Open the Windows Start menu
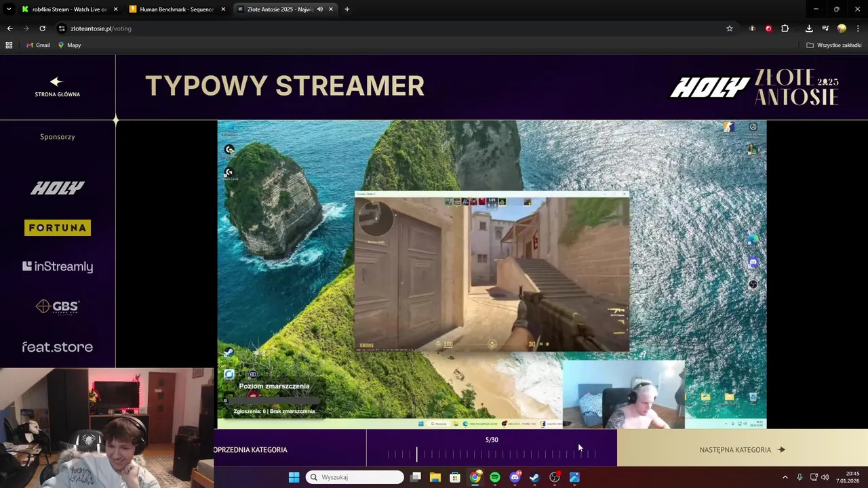Image resolution: width=868 pixels, height=488 pixels. tap(294, 477)
